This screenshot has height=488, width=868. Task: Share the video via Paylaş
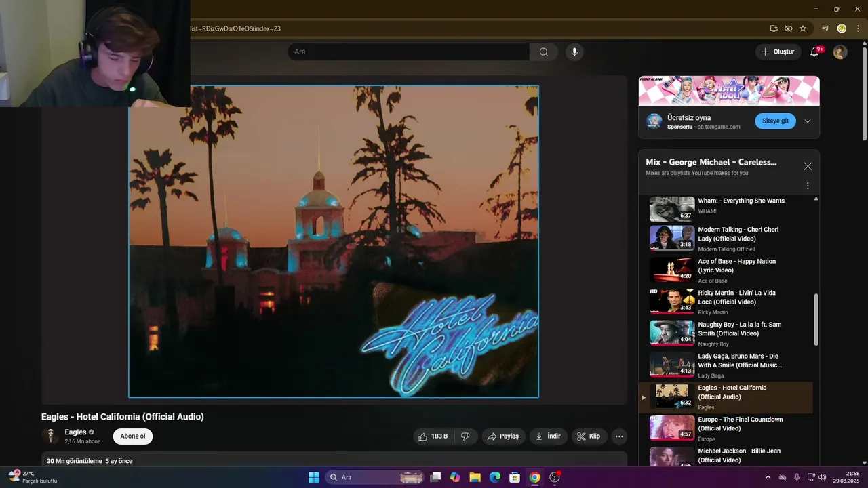(503, 436)
